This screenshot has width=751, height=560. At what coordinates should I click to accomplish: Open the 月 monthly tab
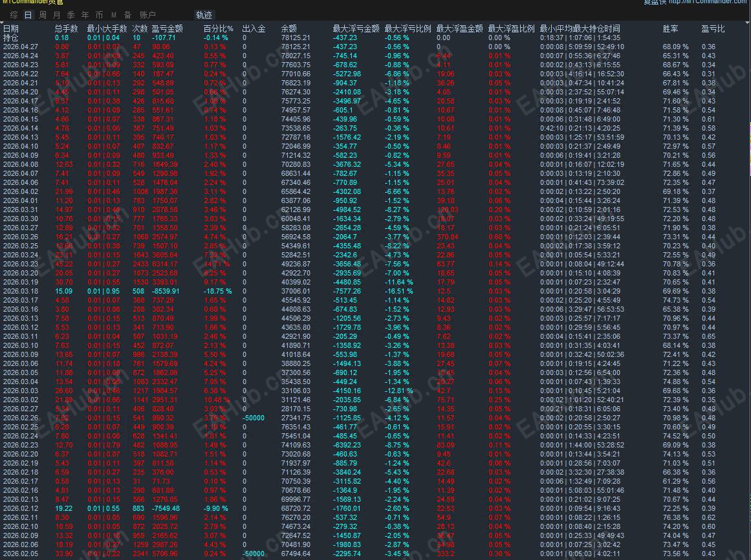(x=57, y=16)
